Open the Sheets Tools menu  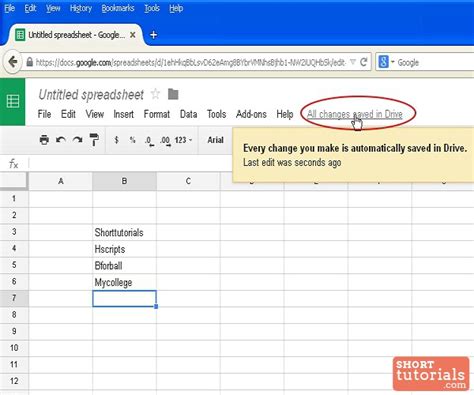(216, 114)
